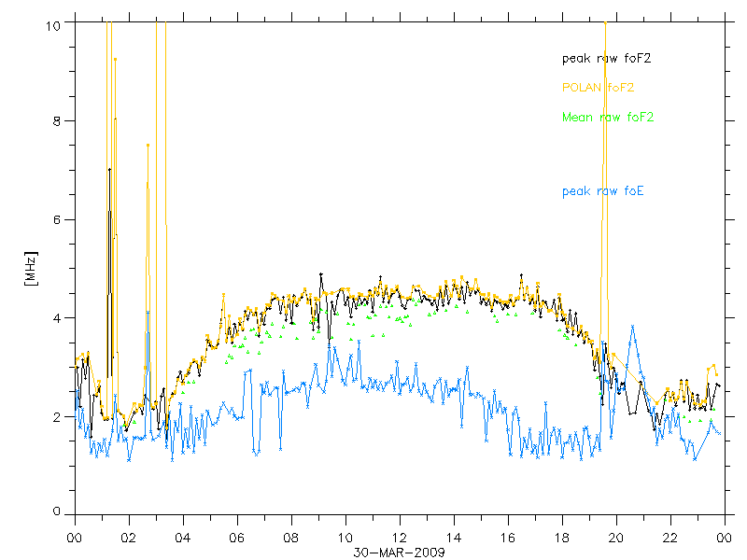Click the x-axis hour label 08
This screenshot has height=560, width=747.
pos(291,539)
